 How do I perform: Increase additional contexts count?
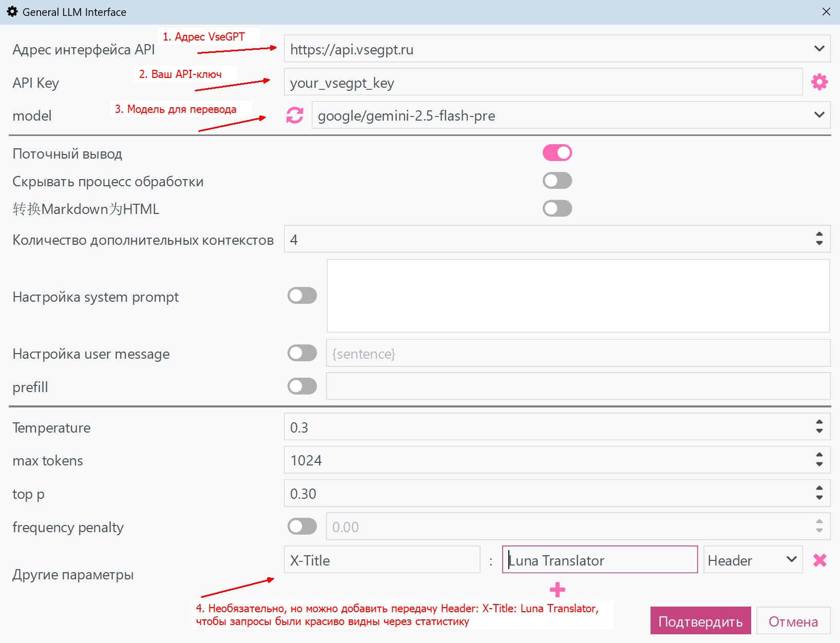tap(819, 234)
